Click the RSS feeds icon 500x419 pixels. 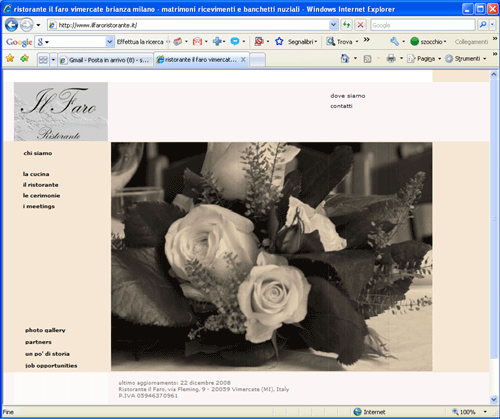click(367, 59)
